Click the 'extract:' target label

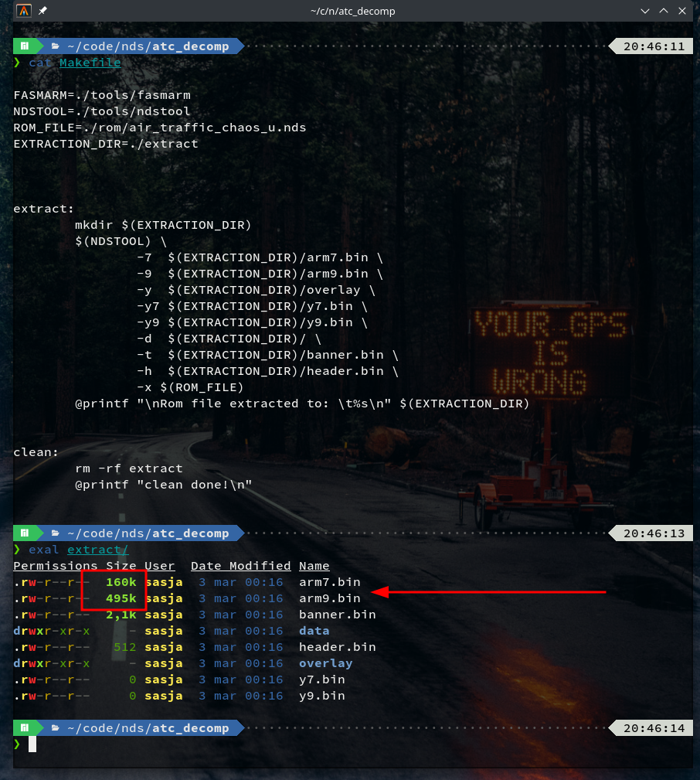tap(44, 209)
